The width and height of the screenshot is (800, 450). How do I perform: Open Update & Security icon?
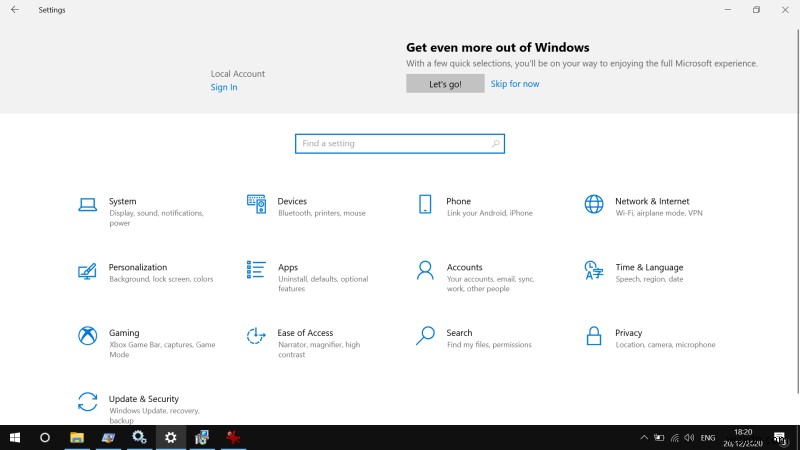(x=88, y=402)
